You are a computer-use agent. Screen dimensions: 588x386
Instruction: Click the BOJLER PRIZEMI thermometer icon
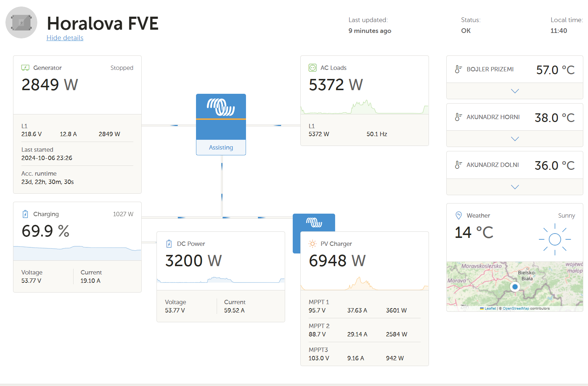click(458, 69)
